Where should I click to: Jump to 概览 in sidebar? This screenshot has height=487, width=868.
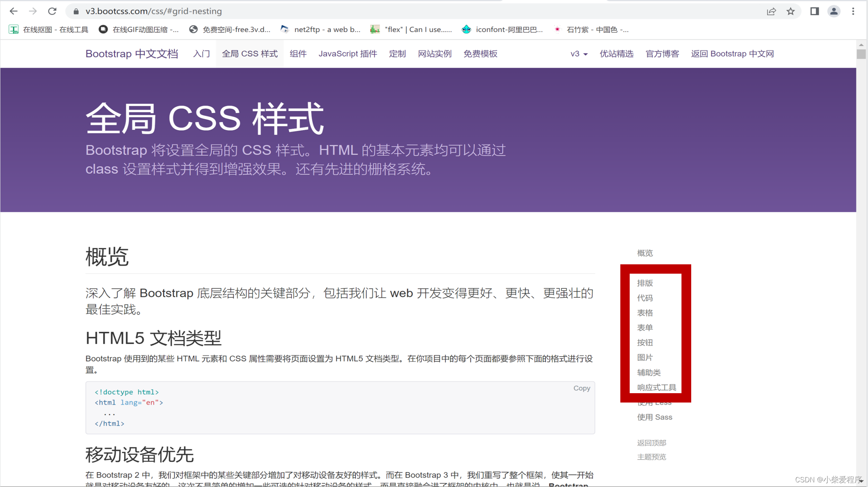point(645,253)
